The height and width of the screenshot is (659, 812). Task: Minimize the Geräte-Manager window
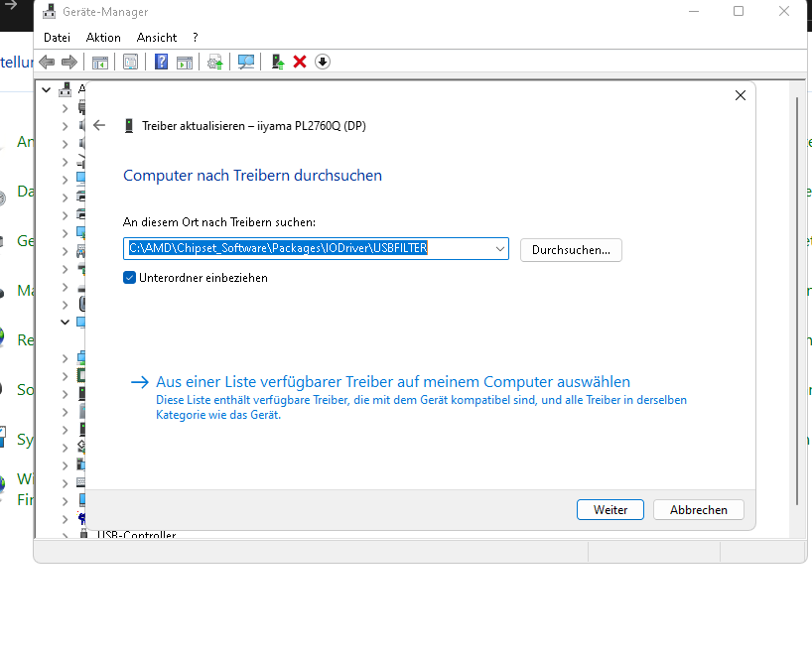pyautogui.click(x=694, y=11)
